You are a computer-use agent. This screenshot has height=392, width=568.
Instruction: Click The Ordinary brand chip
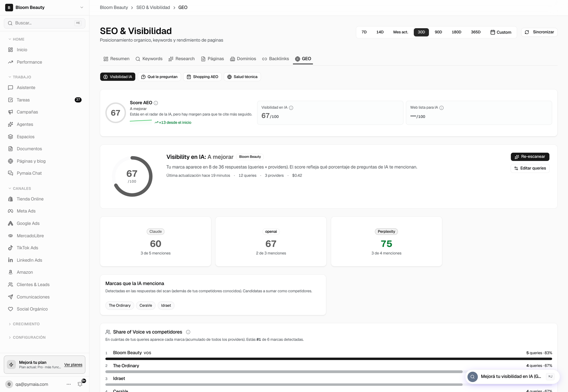pyautogui.click(x=120, y=306)
